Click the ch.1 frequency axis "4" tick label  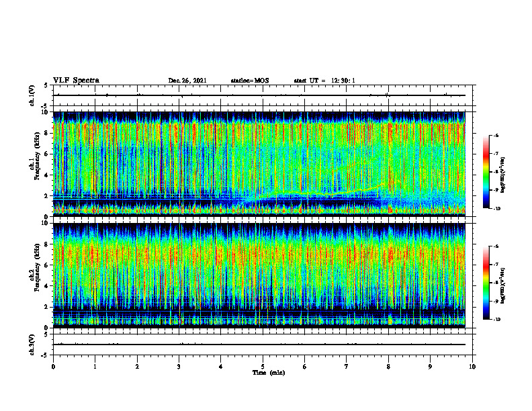click(48, 175)
